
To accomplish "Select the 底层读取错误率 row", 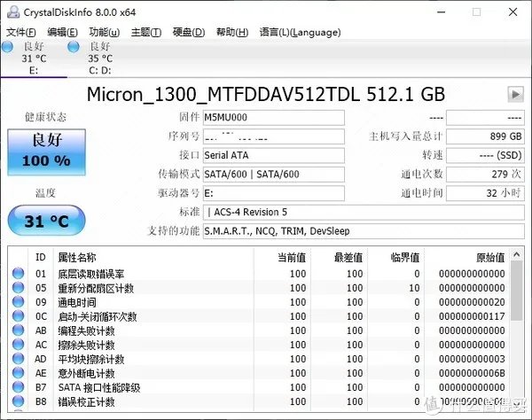I will click(259, 274).
